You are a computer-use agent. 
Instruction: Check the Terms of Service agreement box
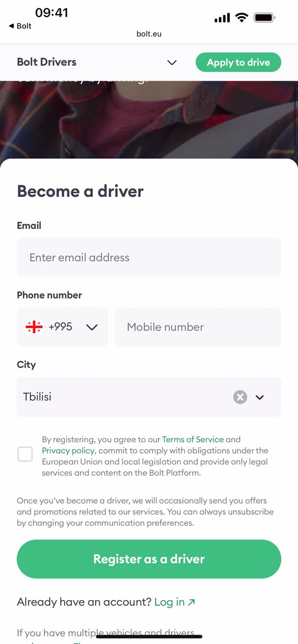[x=25, y=454]
